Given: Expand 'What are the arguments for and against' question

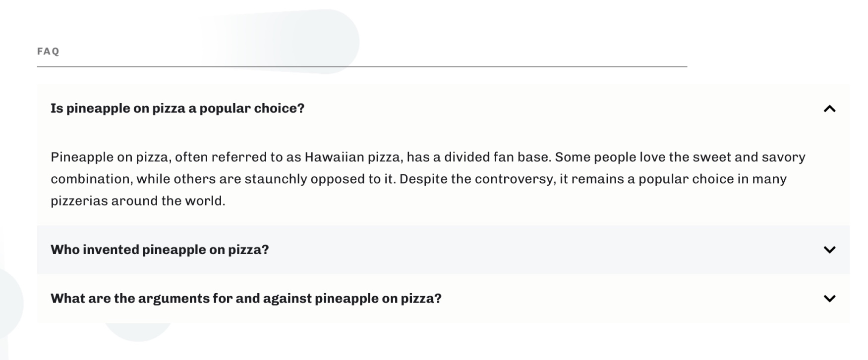Looking at the screenshot, I should [x=246, y=299].
